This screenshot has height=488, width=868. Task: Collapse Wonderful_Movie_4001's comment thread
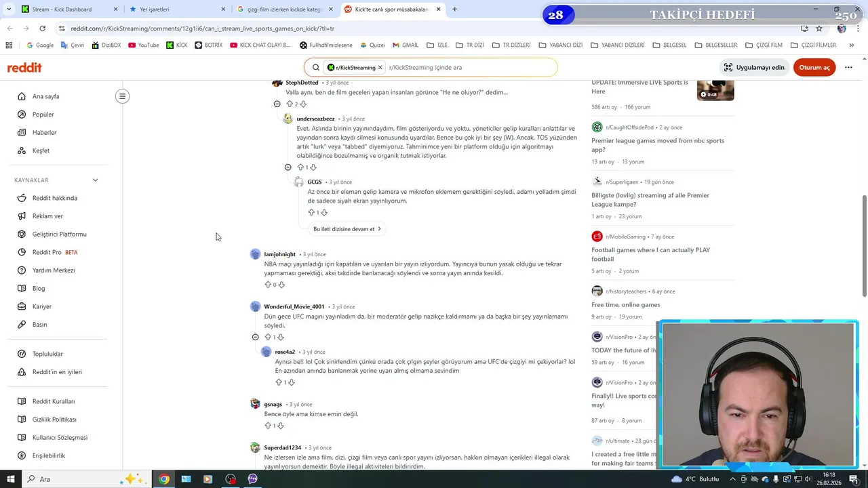[255, 337]
